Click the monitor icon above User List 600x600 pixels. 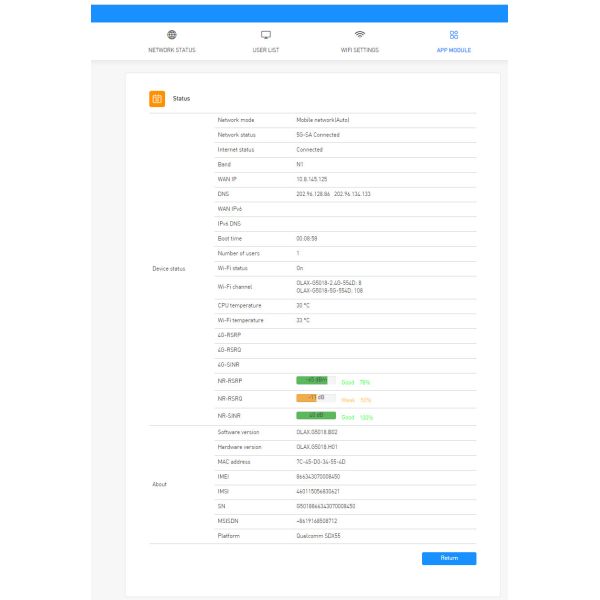[266, 35]
